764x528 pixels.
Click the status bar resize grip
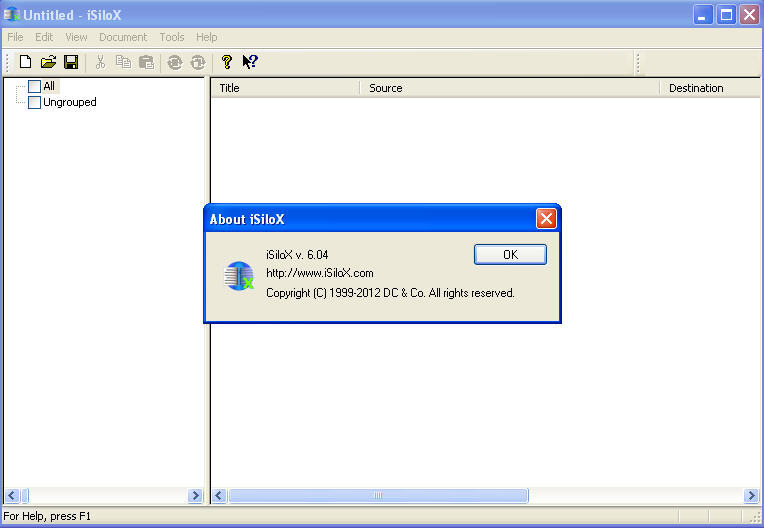point(755,517)
